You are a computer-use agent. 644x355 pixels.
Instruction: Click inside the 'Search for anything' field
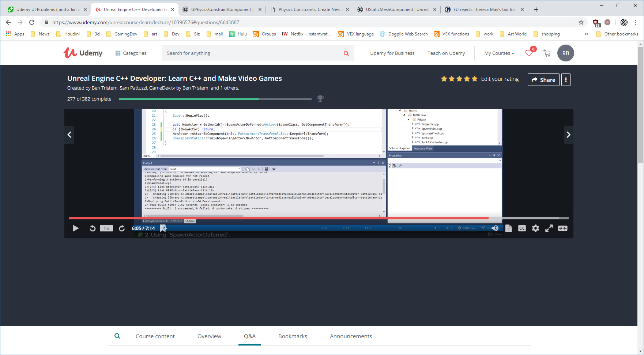point(256,53)
